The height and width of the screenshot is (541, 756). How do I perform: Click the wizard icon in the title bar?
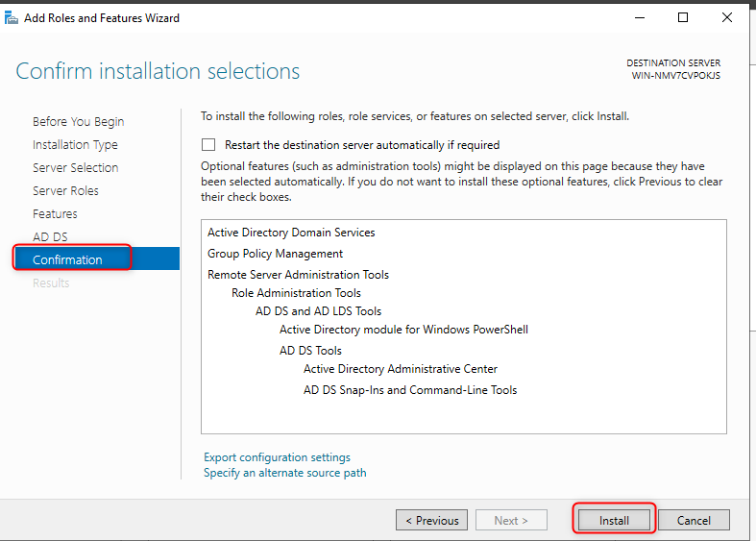[12, 18]
